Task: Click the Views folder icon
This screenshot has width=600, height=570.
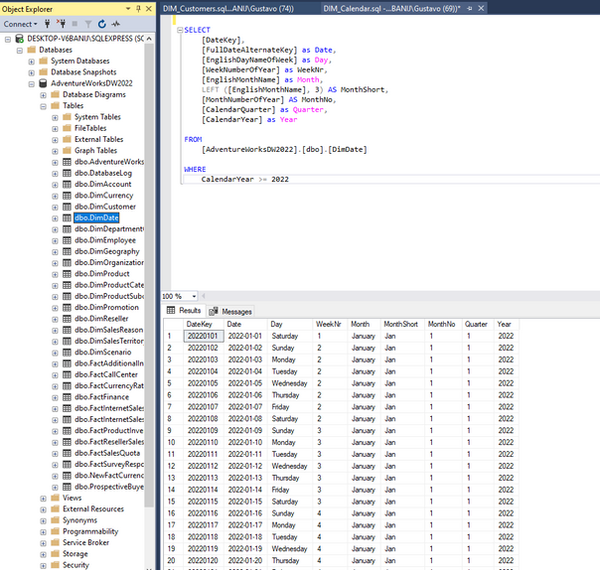Action: tap(55, 498)
